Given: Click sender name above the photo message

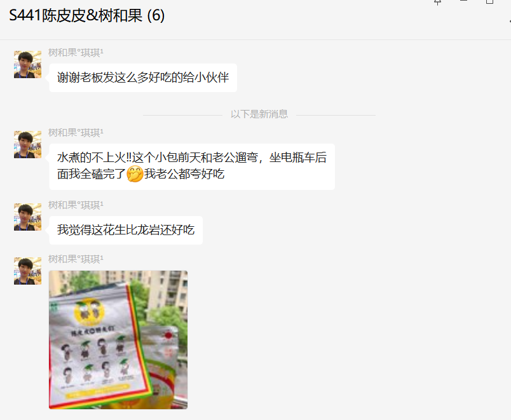Looking at the screenshot, I should pyautogui.click(x=76, y=259).
